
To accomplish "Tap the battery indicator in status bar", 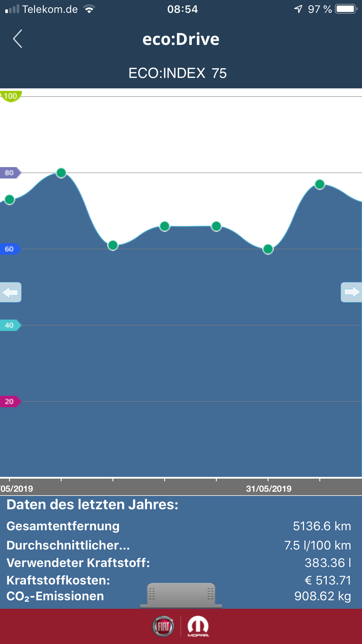I will (346, 9).
